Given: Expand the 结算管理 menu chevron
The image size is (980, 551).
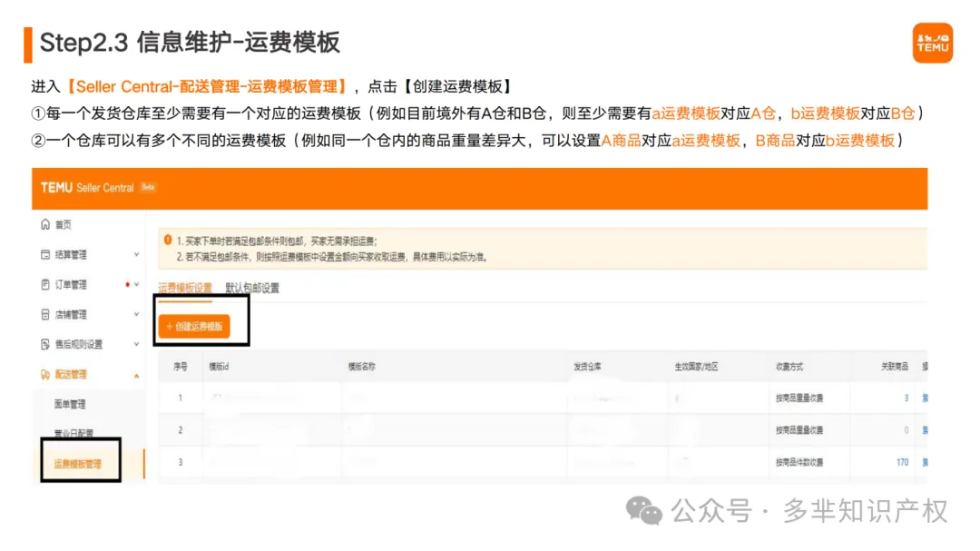Looking at the screenshot, I should pyautogui.click(x=136, y=254).
